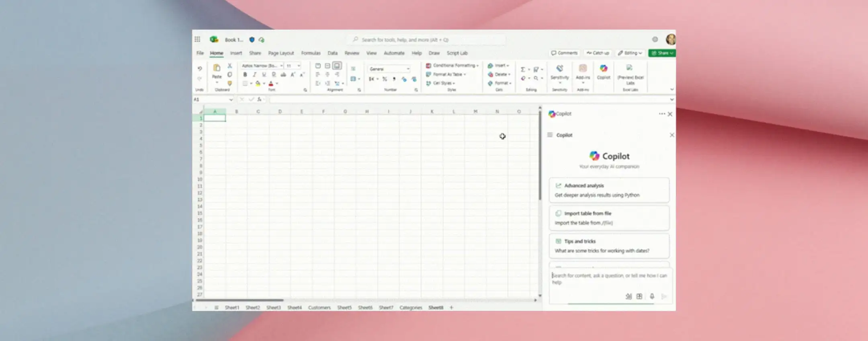Open the font size dropdown
The width and height of the screenshot is (868, 341).
[x=299, y=66]
